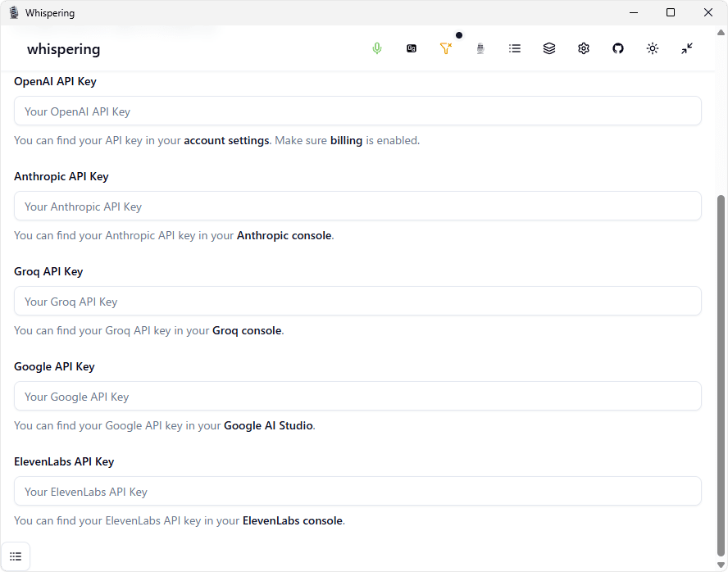Click the bottom-left list sidebar button
The image size is (728, 572).
[x=16, y=556]
